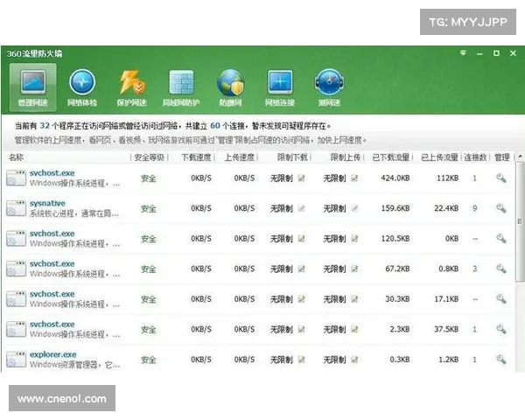Click the 管理 column header

point(502,157)
